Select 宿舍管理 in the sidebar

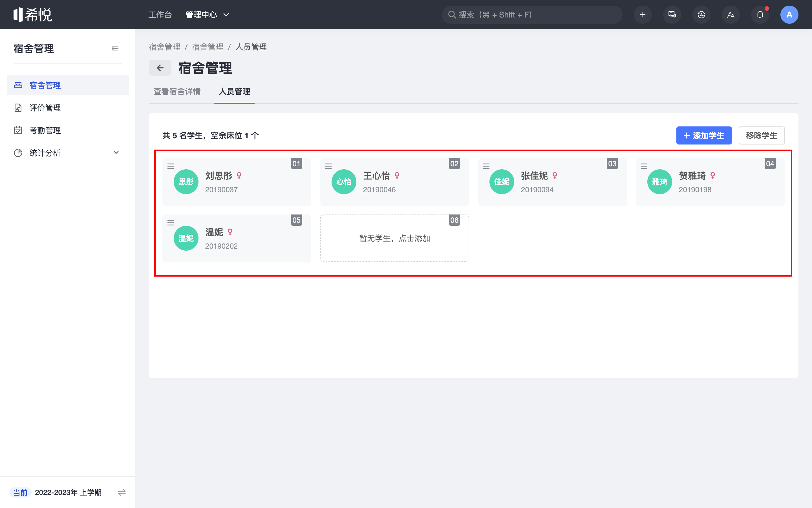[68, 85]
